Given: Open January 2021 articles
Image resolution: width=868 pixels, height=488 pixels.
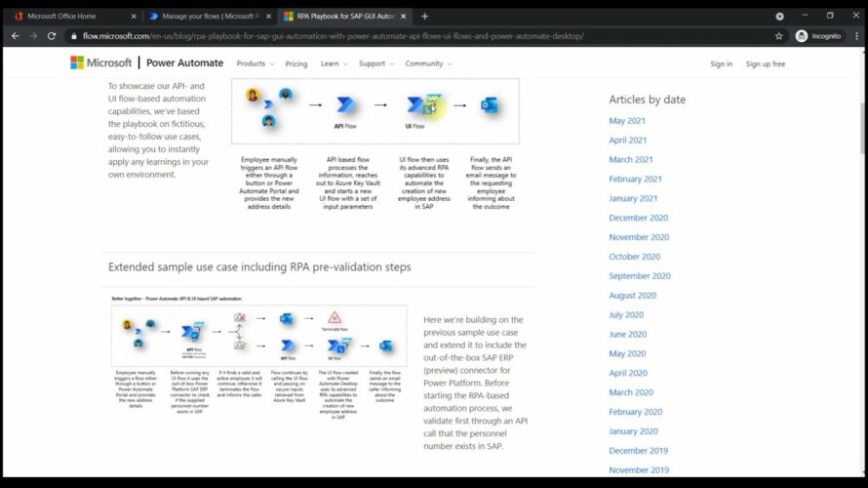Looking at the screenshot, I should pos(633,198).
